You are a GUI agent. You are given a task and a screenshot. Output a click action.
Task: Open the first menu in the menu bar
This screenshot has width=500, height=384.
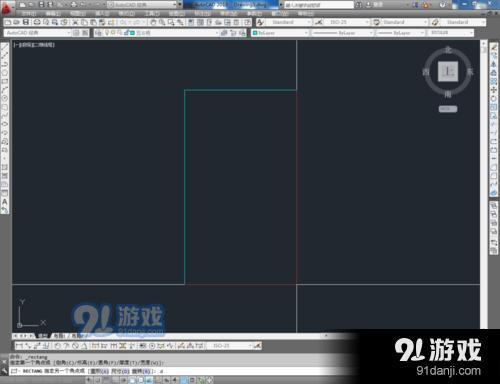click(29, 14)
